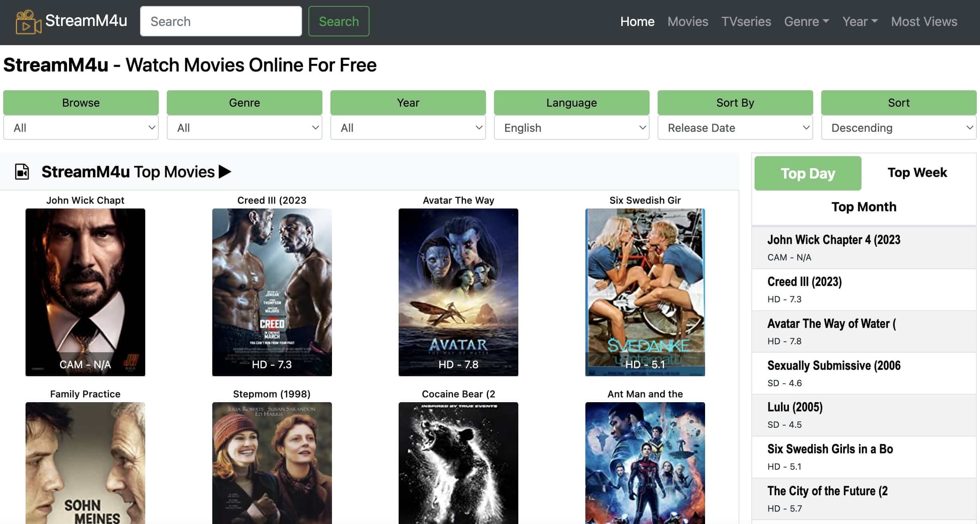Open the Creed III movie poster
Viewport: 980px width, 524px height.
click(x=272, y=292)
